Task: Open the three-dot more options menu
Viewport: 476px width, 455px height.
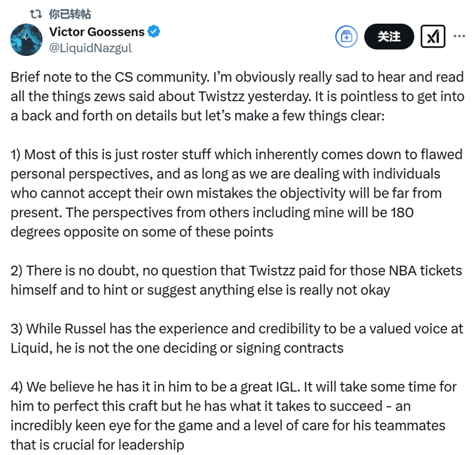Action: coord(459,36)
